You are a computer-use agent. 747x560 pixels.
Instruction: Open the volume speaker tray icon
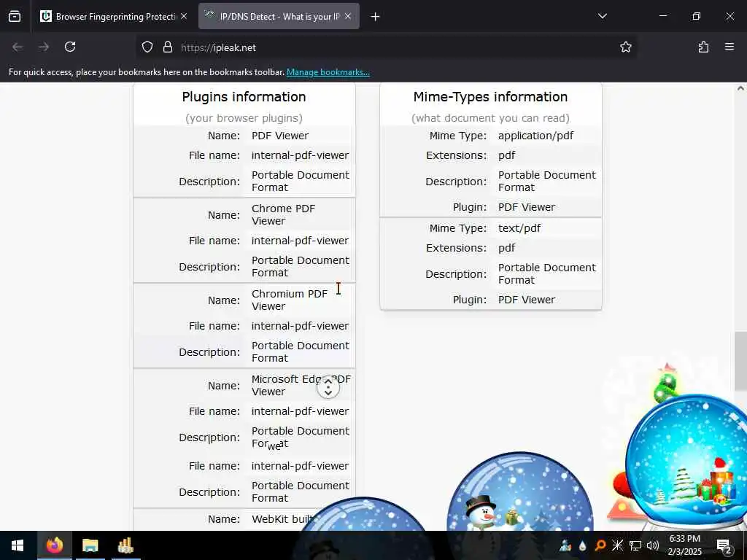pyautogui.click(x=653, y=545)
